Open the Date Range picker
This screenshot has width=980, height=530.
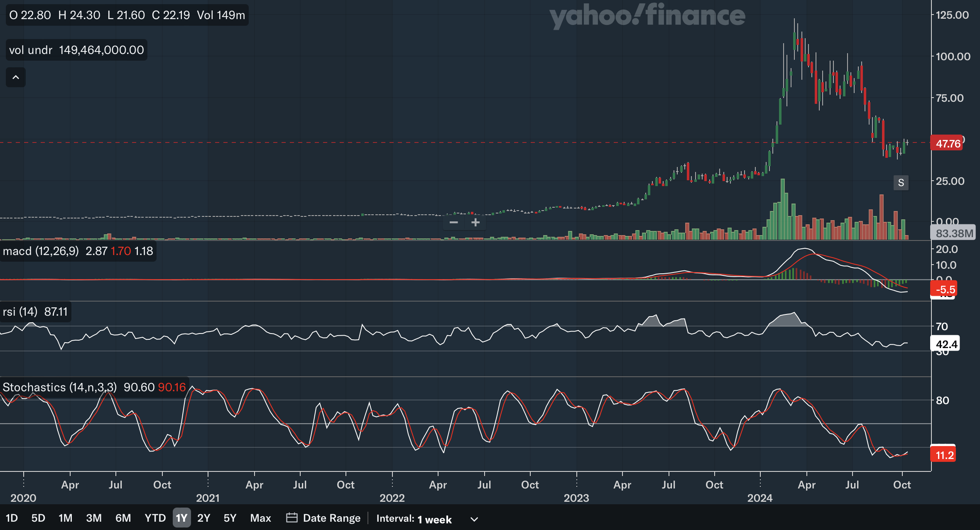tap(323, 518)
